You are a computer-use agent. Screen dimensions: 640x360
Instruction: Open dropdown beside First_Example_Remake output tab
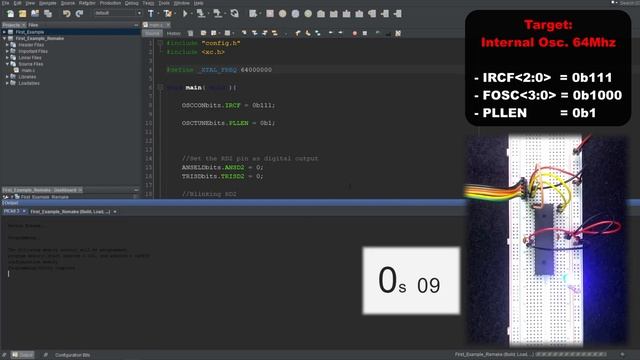(115, 212)
